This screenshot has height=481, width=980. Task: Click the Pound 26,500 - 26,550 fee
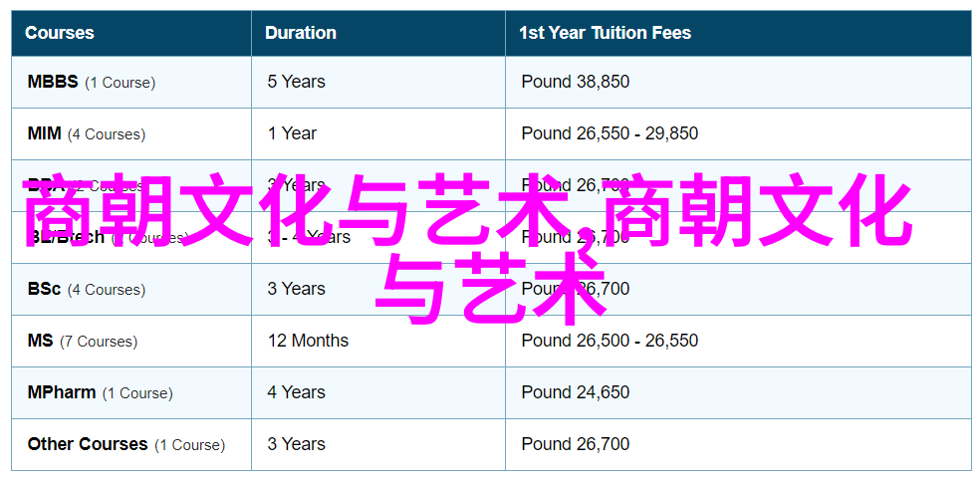(x=610, y=341)
